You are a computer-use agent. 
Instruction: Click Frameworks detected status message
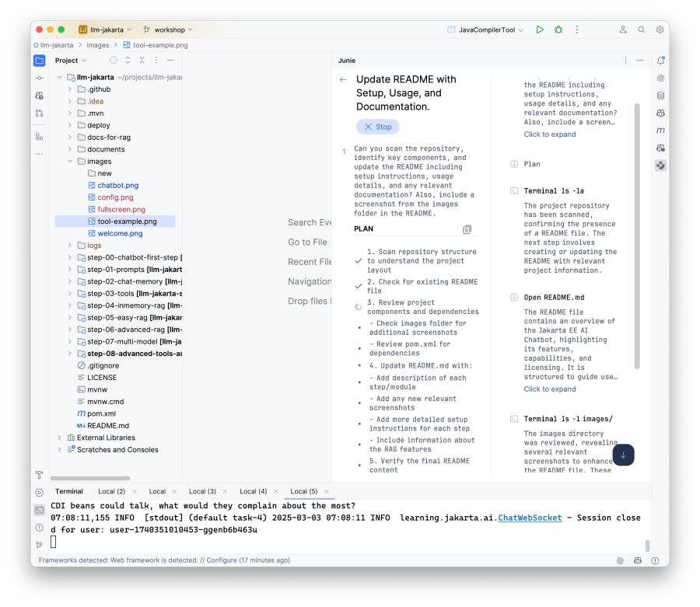[x=164, y=560]
